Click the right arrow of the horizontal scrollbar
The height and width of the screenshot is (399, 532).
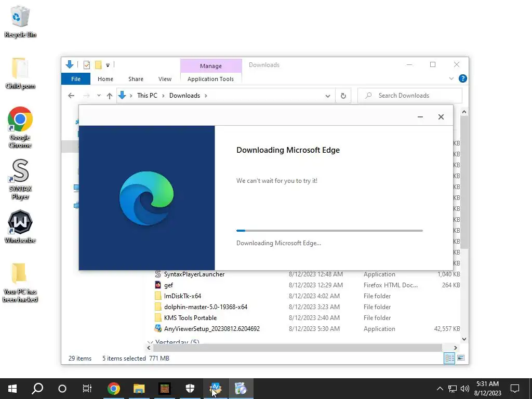click(x=455, y=348)
